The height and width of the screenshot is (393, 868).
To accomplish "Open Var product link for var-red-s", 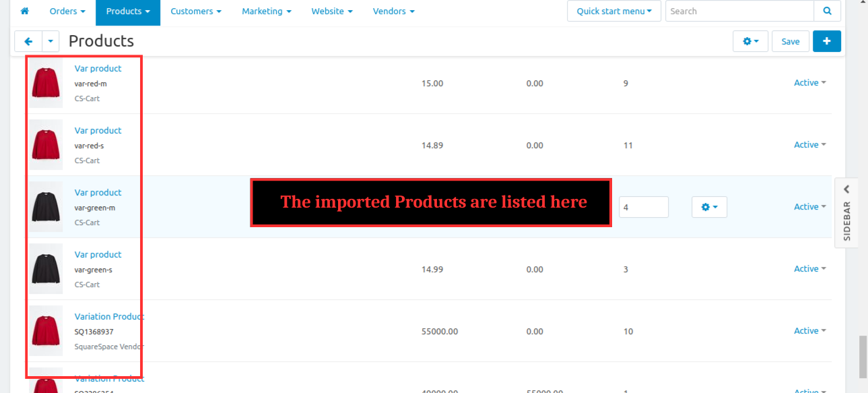I will (98, 131).
